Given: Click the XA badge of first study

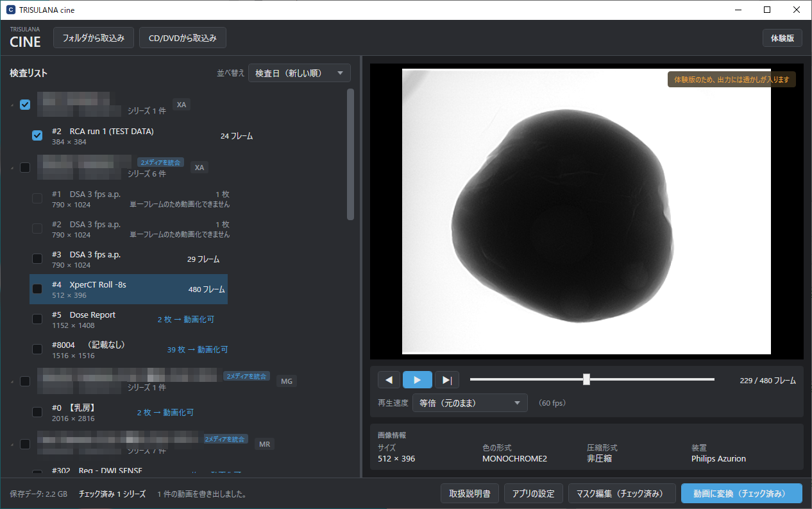Looking at the screenshot, I should (x=182, y=105).
